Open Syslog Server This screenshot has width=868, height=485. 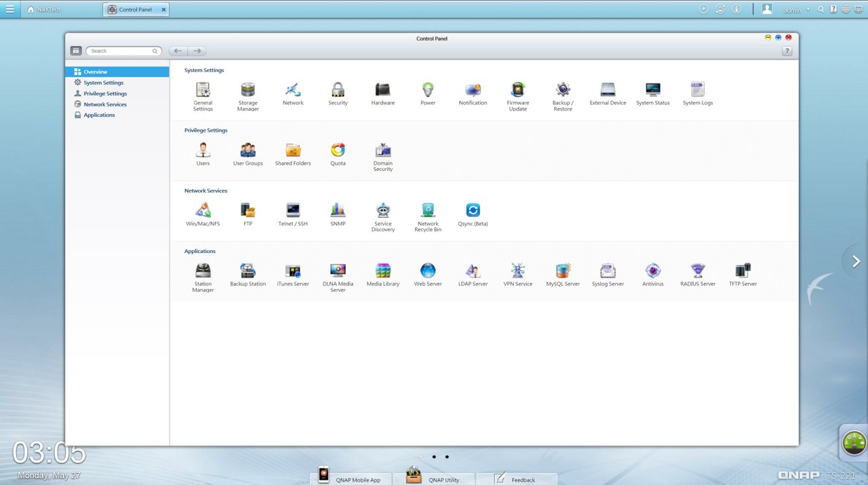[x=608, y=274]
